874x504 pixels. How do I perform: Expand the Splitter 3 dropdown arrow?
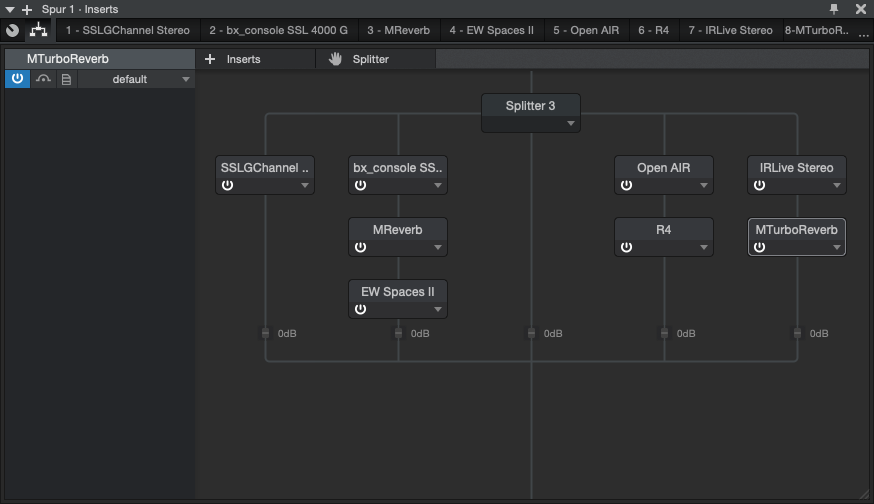[x=570, y=124]
